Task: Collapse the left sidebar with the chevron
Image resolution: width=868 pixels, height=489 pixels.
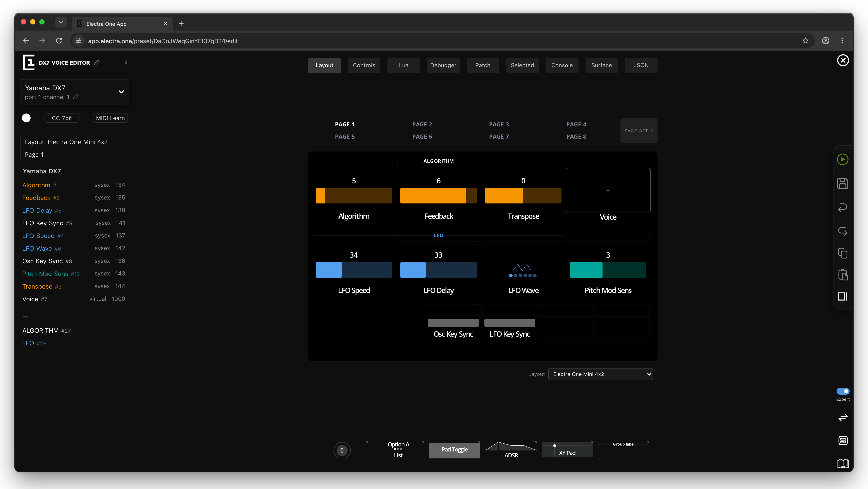Action: pyautogui.click(x=126, y=63)
